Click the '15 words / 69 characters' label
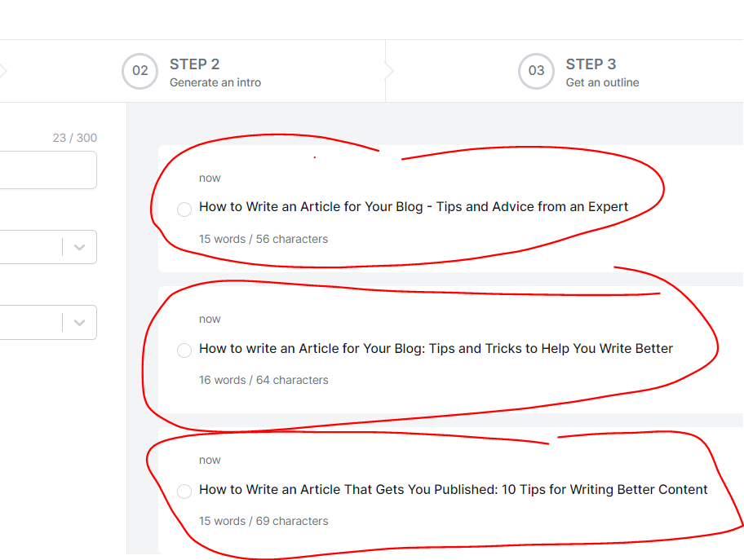The width and height of the screenshot is (744, 560). (263, 521)
